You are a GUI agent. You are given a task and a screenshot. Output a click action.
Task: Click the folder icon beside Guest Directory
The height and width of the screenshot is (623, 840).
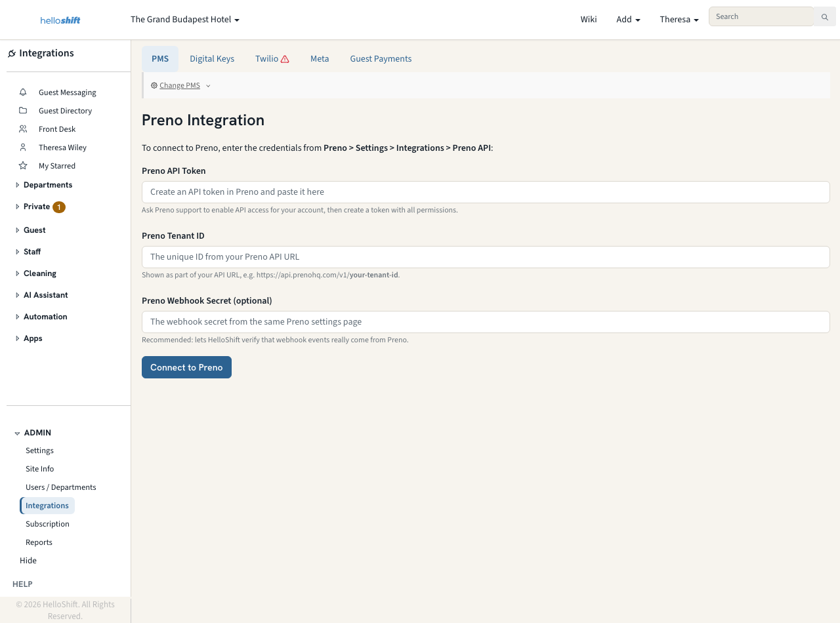coord(23,111)
